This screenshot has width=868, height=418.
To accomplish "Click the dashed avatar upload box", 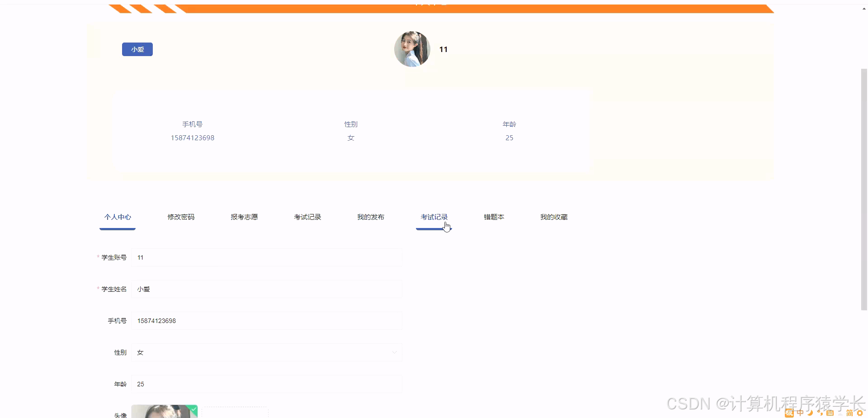I will [x=235, y=412].
